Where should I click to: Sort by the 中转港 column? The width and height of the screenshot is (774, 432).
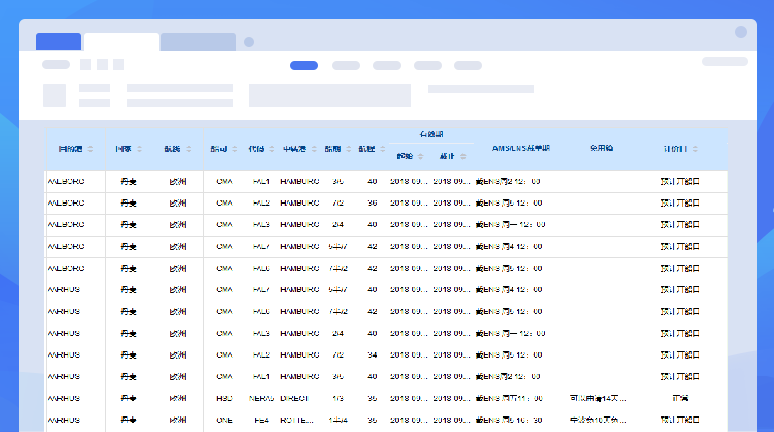(x=313, y=149)
